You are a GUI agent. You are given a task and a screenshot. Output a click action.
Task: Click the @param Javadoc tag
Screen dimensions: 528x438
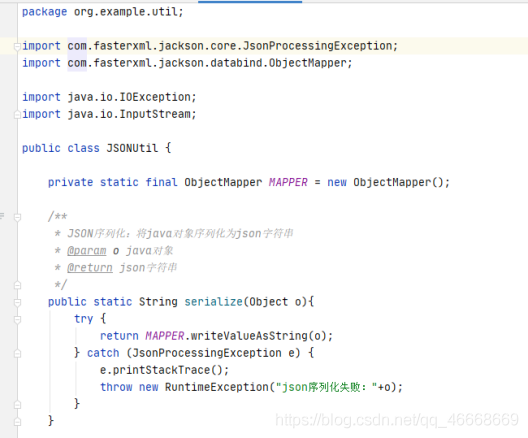point(87,251)
